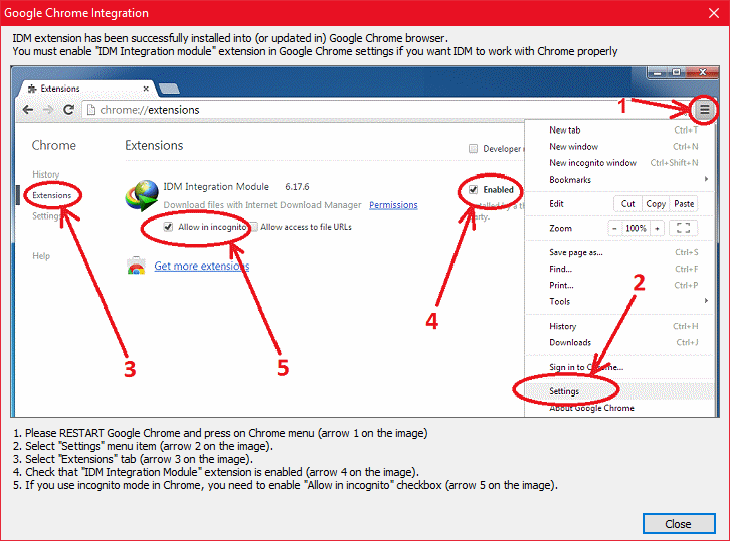Choose Print from the menu
The image size is (730, 541).
(x=619, y=285)
